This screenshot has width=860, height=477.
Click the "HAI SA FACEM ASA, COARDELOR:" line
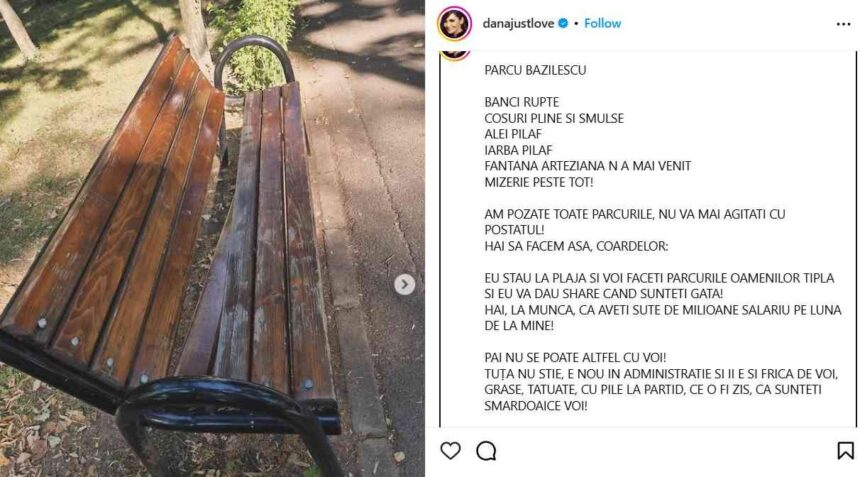pyautogui.click(x=576, y=246)
